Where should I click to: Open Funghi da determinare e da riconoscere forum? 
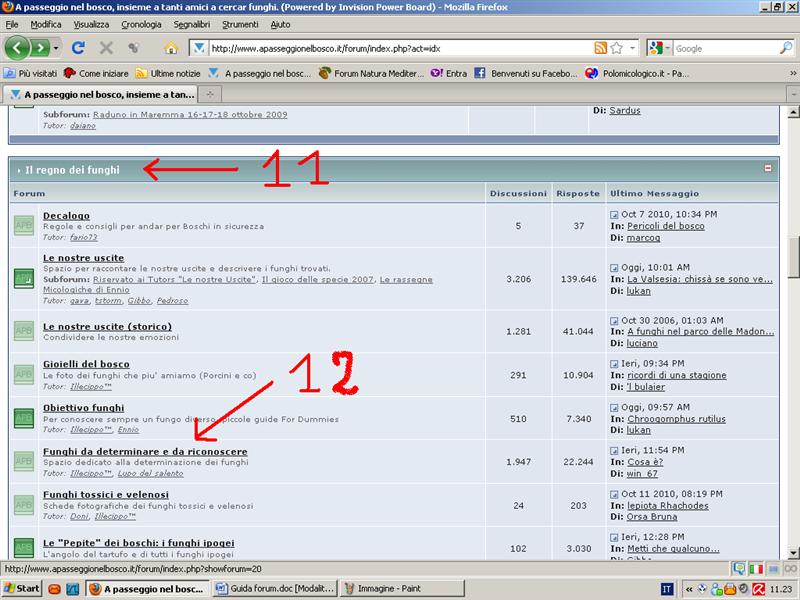145,452
